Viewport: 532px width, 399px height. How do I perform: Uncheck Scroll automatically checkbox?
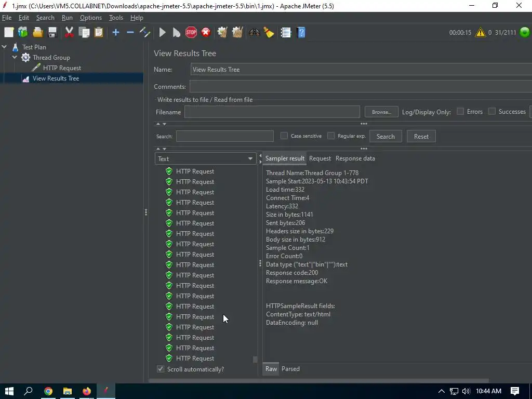(x=161, y=369)
